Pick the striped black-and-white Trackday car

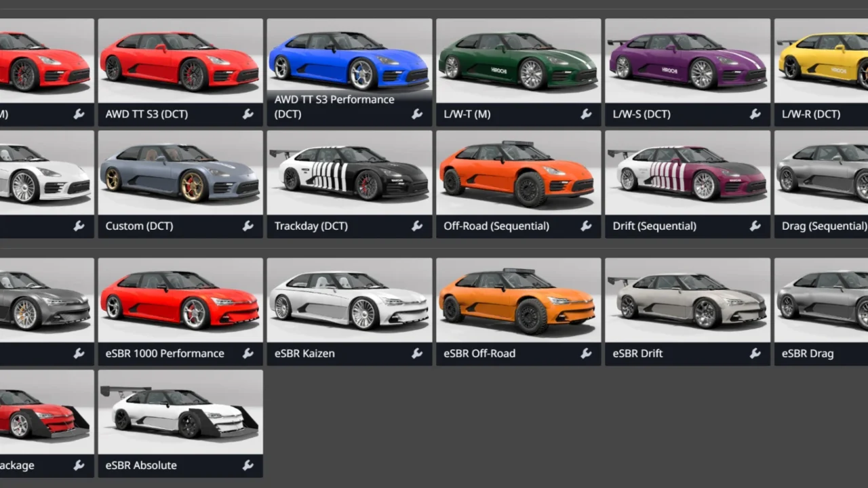[x=349, y=172]
